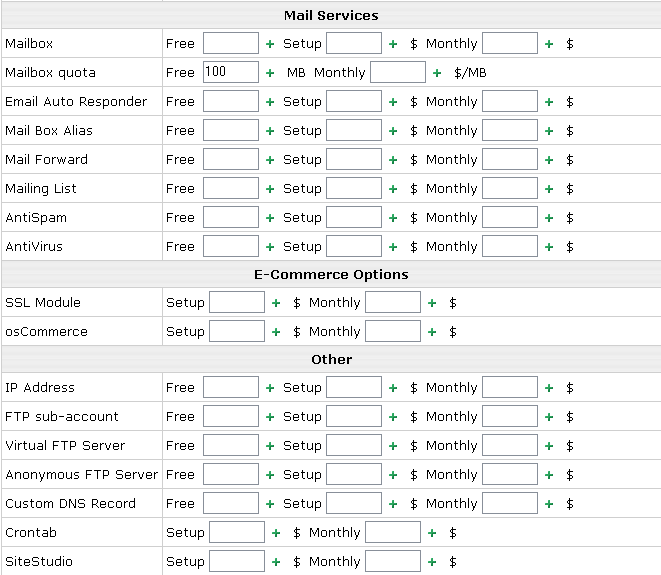Click plus next to Mailing List Free field
The image size is (661, 575).
click(x=270, y=189)
